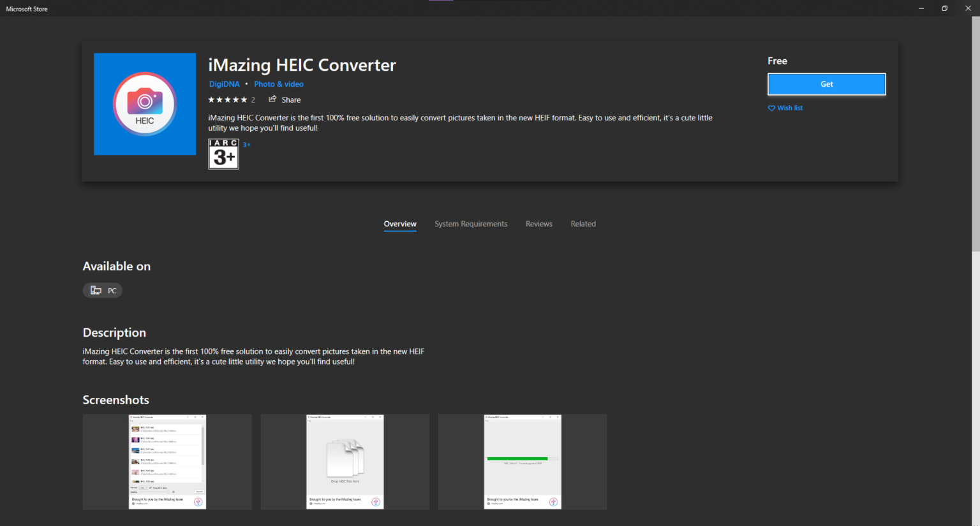Click the Get button to install
The image size is (980, 526).
pos(826,84)
